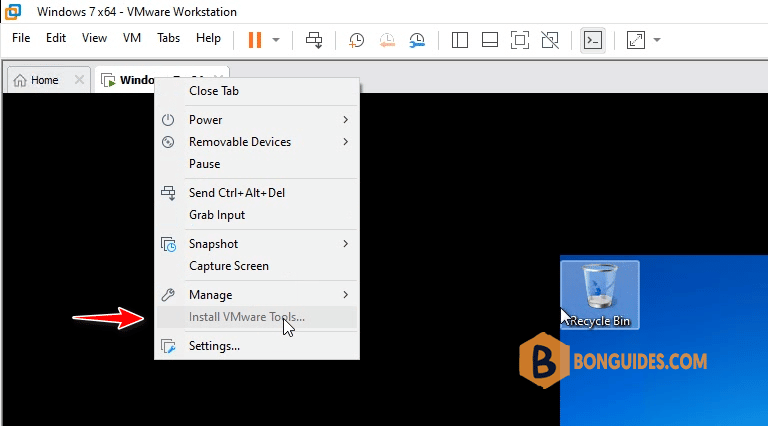Open dropdown arrow beside stretch icon
768x426 pixels.
coord(657,40)
